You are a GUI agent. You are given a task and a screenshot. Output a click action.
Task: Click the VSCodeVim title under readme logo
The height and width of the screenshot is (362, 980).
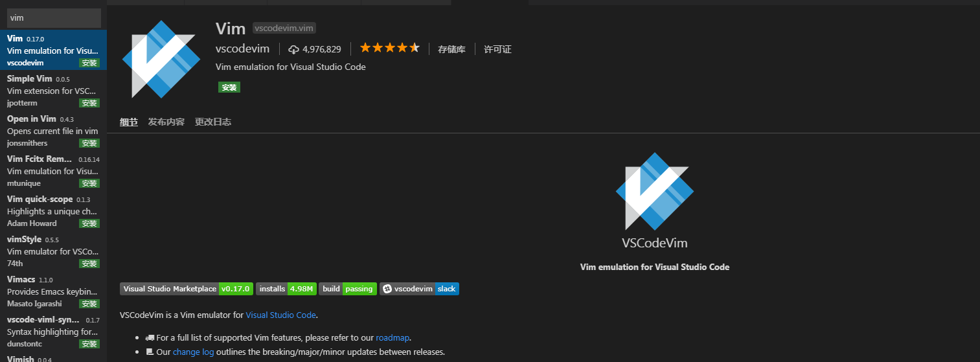(x=654, y=243)
